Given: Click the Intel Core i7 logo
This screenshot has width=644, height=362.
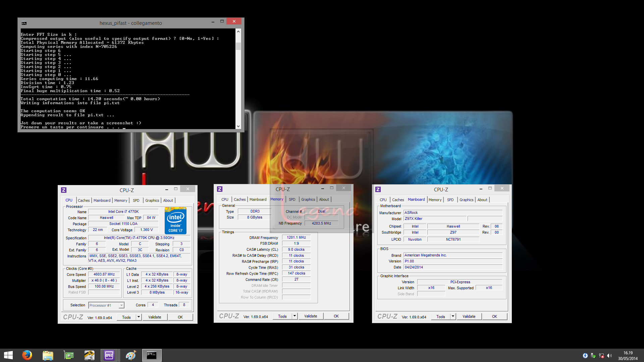Looking at the screenshot, I should pyautogui.click(x=175, y=221).
